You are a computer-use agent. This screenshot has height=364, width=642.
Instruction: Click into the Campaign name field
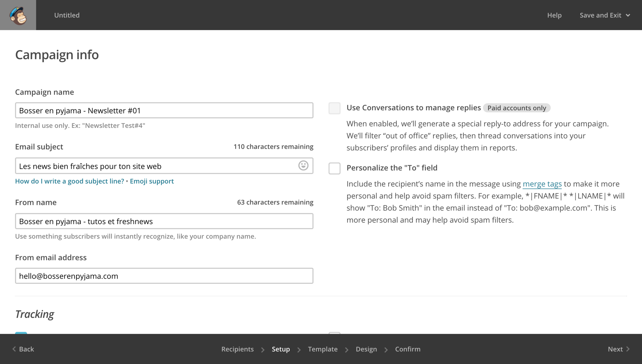[164, 111]
